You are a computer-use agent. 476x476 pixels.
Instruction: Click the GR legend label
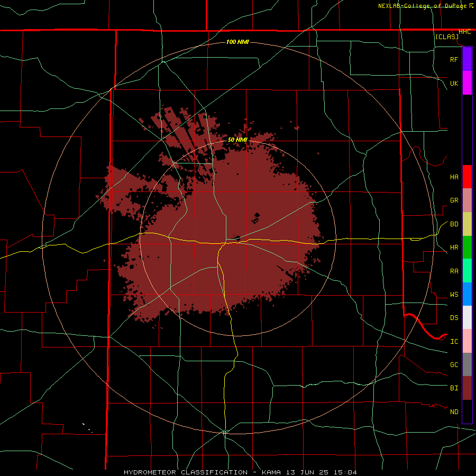454,200
